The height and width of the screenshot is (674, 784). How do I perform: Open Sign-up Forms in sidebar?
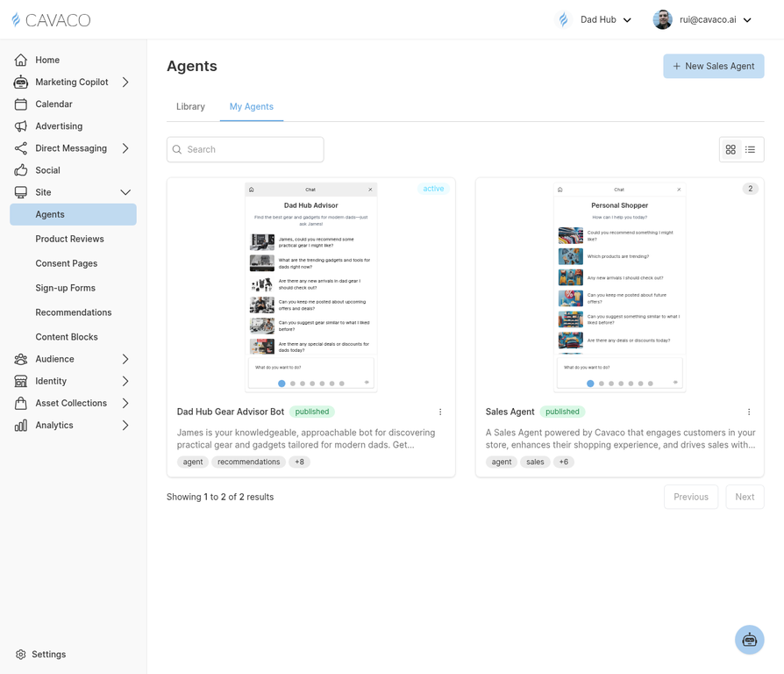pyautogui.click(x=66, y=288)
